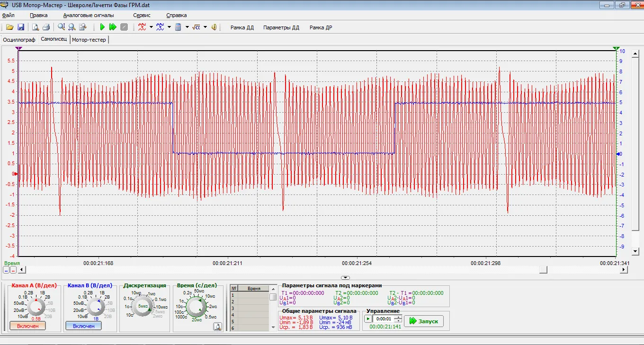
Task: Open the Правка menu
Action: point(39,15)
